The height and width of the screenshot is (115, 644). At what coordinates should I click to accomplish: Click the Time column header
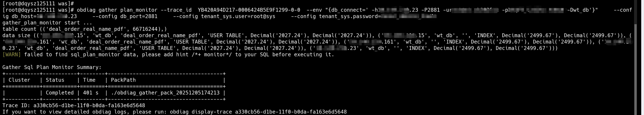click(x=89, y=80)
